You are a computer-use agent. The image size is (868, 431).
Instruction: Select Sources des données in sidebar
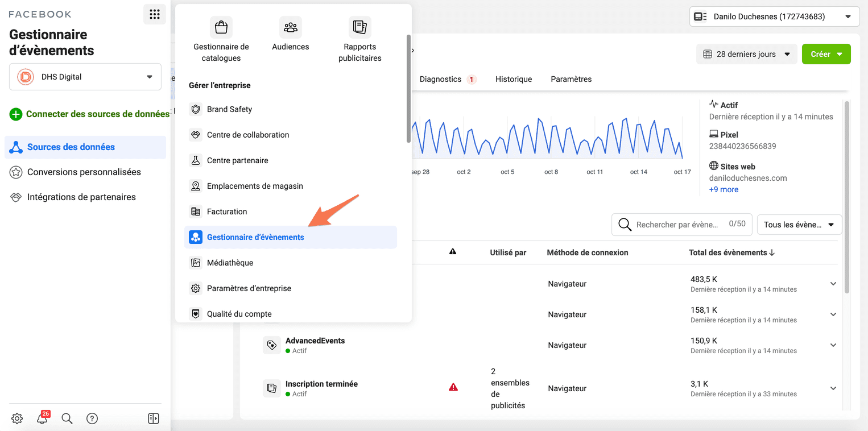click(x=85, y=147)
